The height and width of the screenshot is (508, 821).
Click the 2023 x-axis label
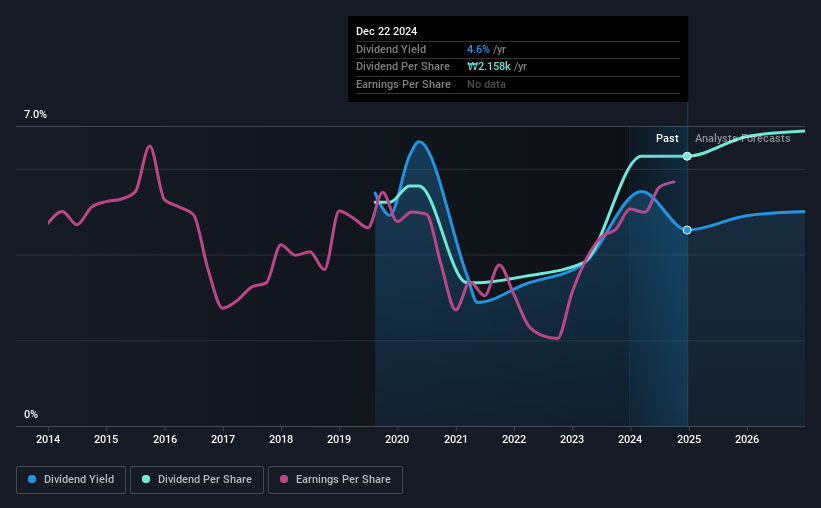point(572,439)
